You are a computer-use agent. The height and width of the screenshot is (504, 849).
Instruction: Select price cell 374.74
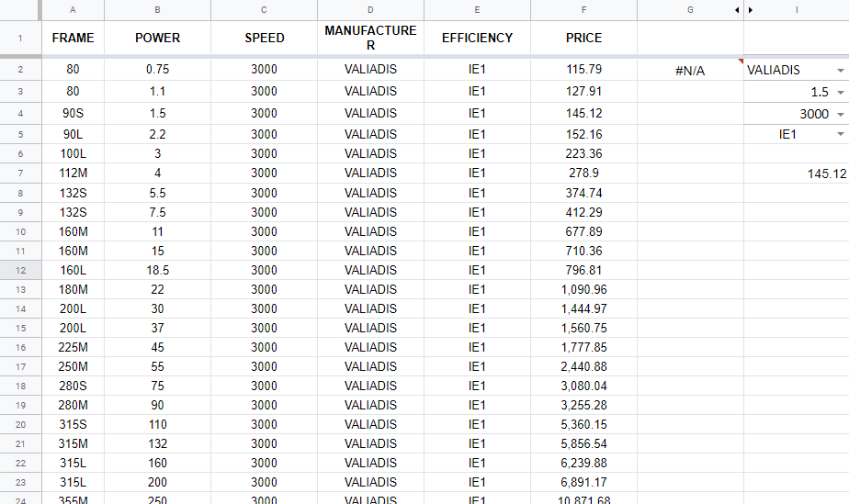583,193
